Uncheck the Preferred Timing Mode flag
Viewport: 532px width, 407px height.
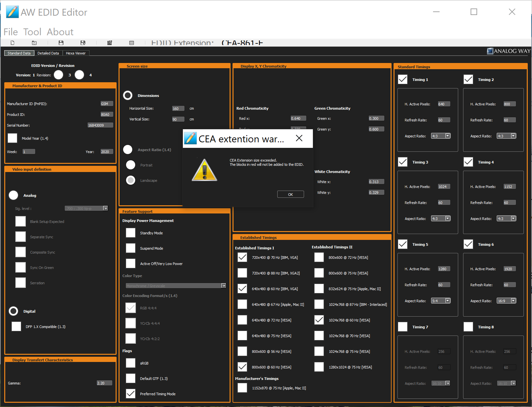point(131,394)
